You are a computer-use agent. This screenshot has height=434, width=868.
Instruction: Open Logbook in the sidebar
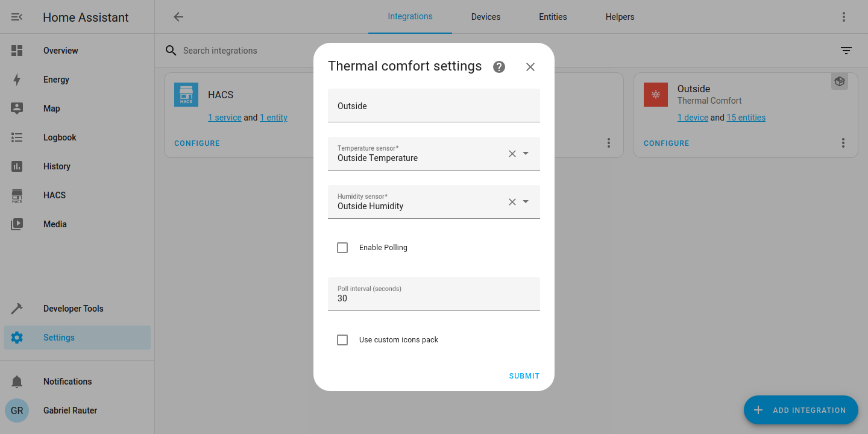click(x=77, y=137)
